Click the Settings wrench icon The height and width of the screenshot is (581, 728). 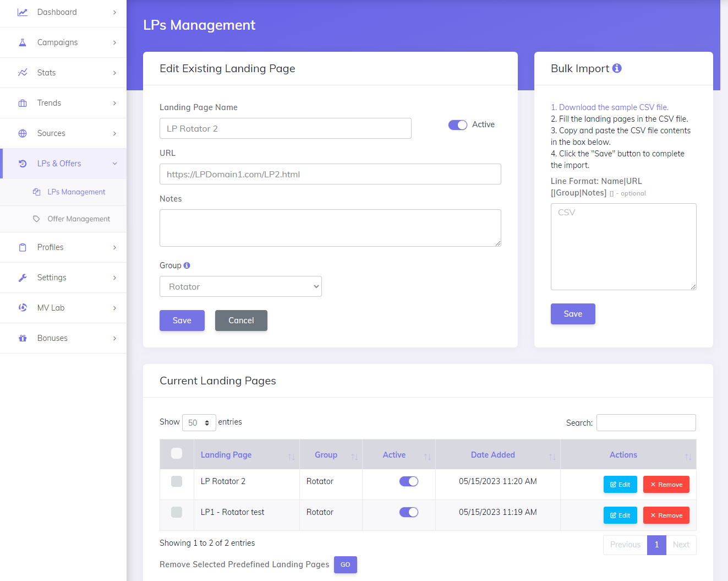22,278
